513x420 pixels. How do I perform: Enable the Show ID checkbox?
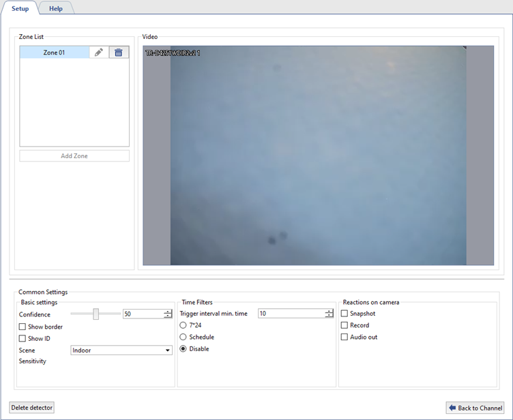point(23,339)
